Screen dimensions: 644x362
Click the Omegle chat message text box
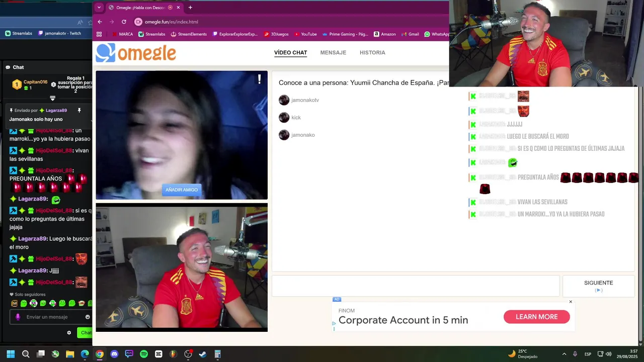(x=416, y=286)
